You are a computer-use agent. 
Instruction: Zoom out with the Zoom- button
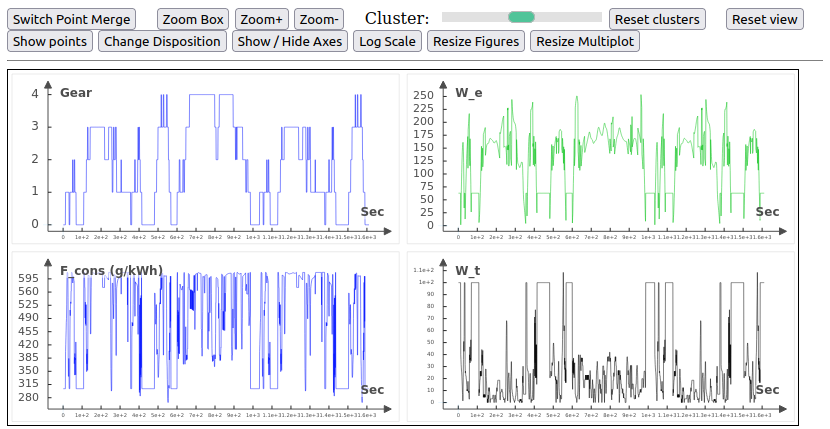point(319,19)
